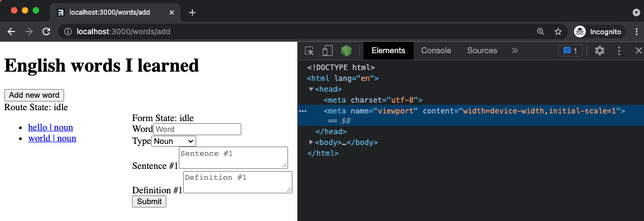
Task: Switch to the Sources tab
Action: [x=482, y=50]
